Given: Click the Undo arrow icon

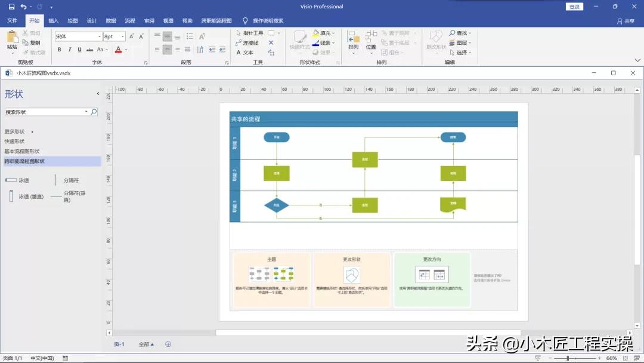Looking at the screenshot, I should [23, 7].
